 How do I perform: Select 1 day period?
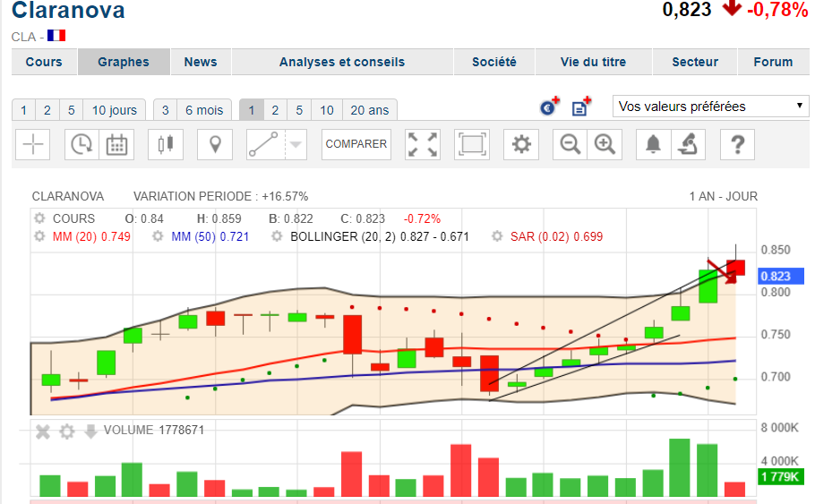tap(23, 110)
